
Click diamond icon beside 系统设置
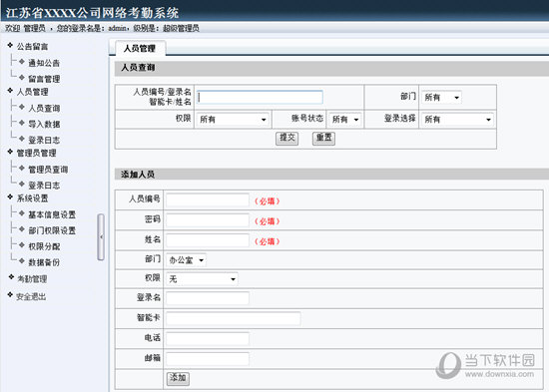point(10,197)
